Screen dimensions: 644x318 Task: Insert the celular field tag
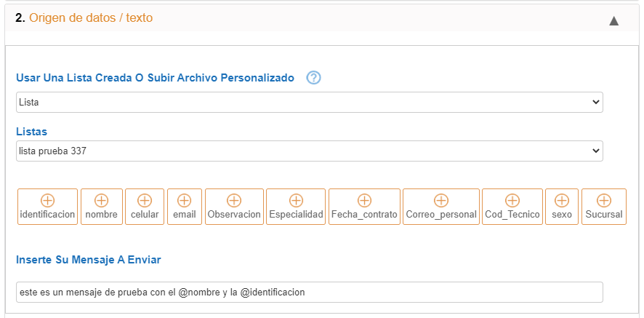coord(145,207)
